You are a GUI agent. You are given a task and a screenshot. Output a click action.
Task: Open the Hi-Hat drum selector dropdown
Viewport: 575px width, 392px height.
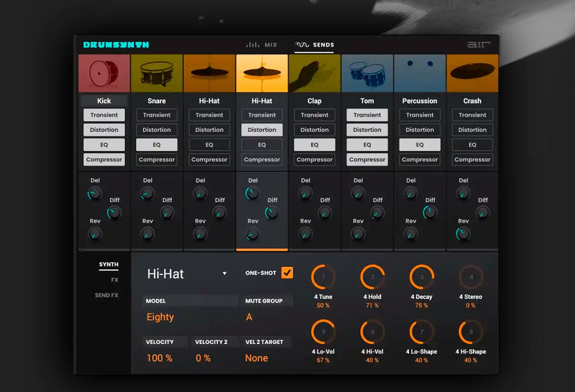coord(187,274)
